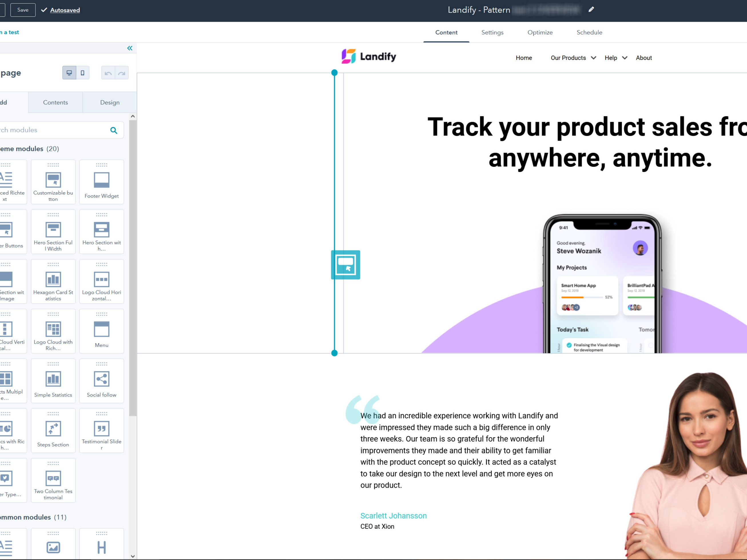
Task: Select the partly hidden Rich text module in Theme modules
Action: point(13,182)
